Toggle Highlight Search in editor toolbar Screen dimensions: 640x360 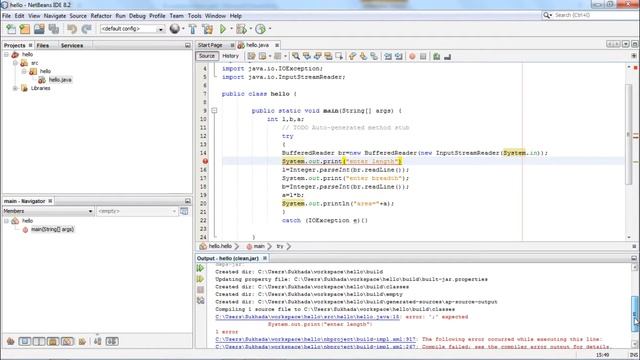pyautogui.click(x=328, y=56)
